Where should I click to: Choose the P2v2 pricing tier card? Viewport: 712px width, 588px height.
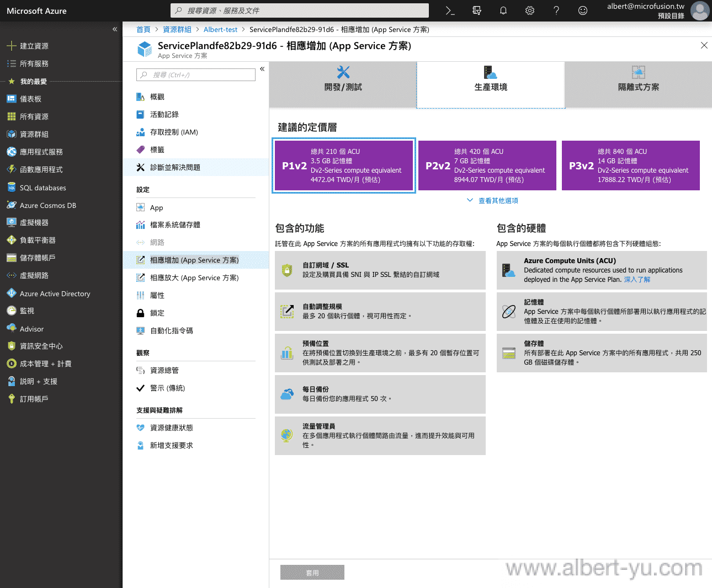(487, 165)
